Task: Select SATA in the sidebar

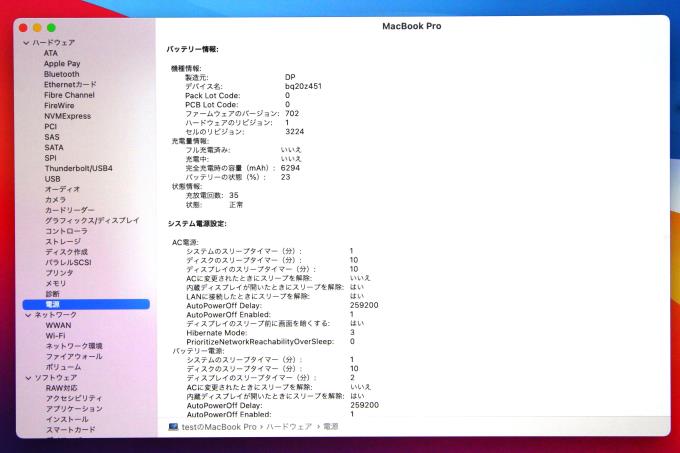Action: (x=54, y=147)
